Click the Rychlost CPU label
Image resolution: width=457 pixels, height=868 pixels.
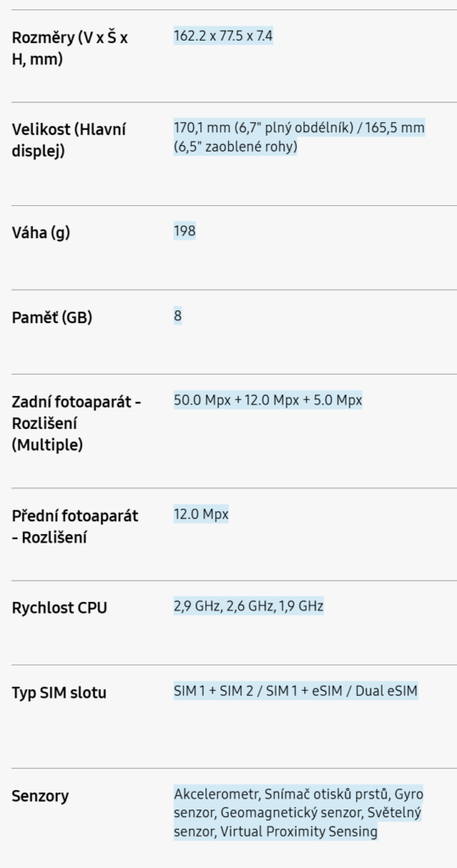(59, 608)
